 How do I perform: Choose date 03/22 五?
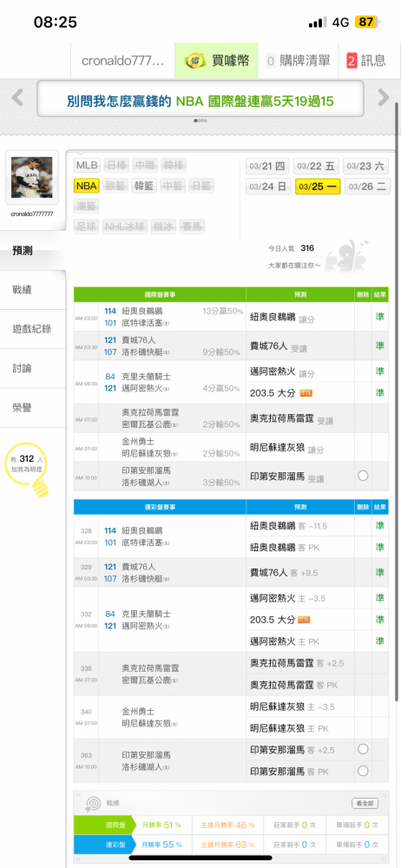(316, 166)
